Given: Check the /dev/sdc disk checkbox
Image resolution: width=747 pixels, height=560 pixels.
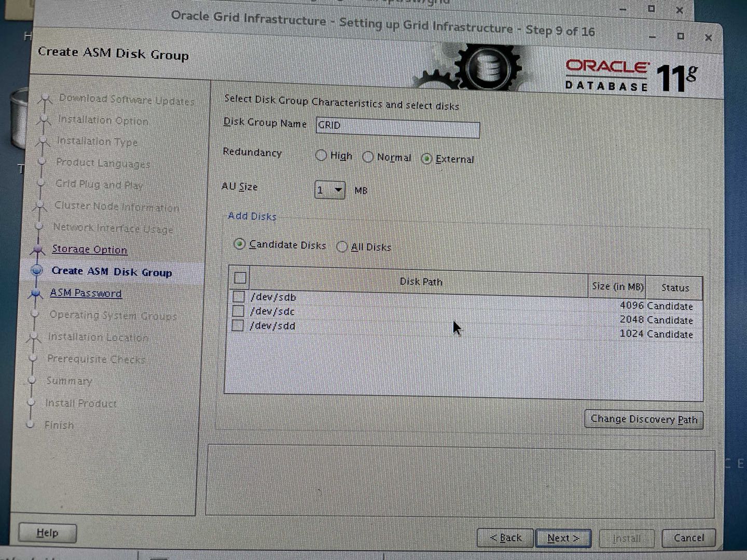Looking at the screenshot, I should click(x=238, y=311).
